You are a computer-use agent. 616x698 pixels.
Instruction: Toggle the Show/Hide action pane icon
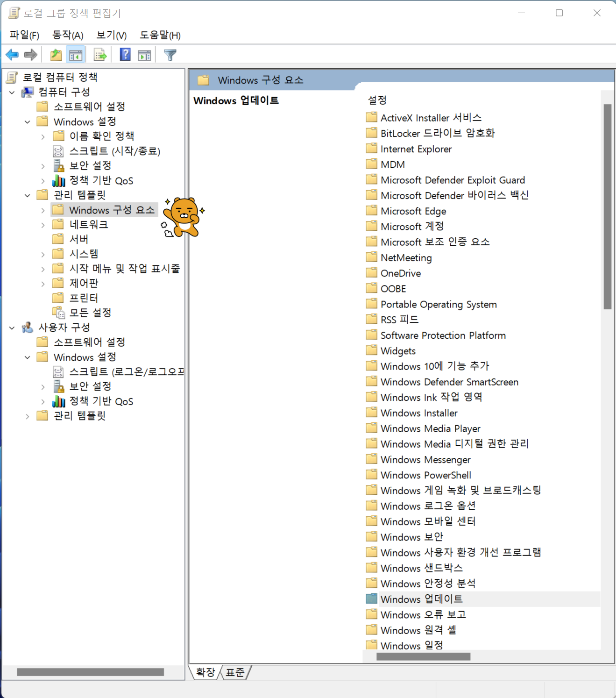click(x=145, y=55)
